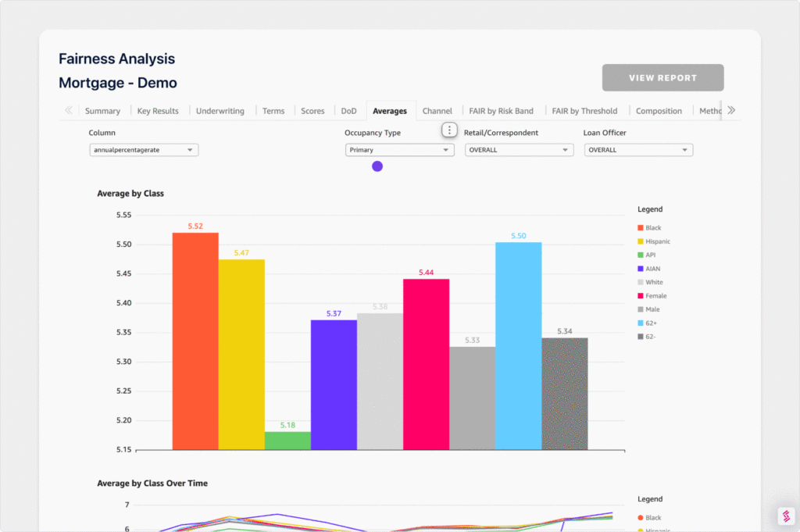Switch to the Summary tab
800x532 pixels.
(x=102, y=111)
